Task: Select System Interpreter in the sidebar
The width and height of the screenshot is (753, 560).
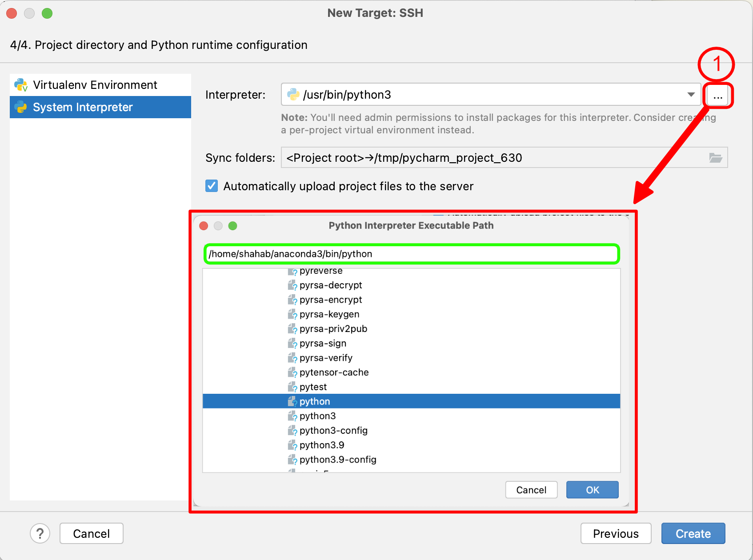Action: click(83, 107)
